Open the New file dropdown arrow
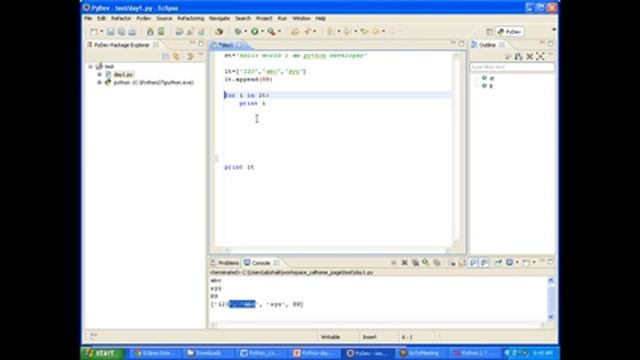The height and width of the screenshot is (360, 640). (101, 31)
